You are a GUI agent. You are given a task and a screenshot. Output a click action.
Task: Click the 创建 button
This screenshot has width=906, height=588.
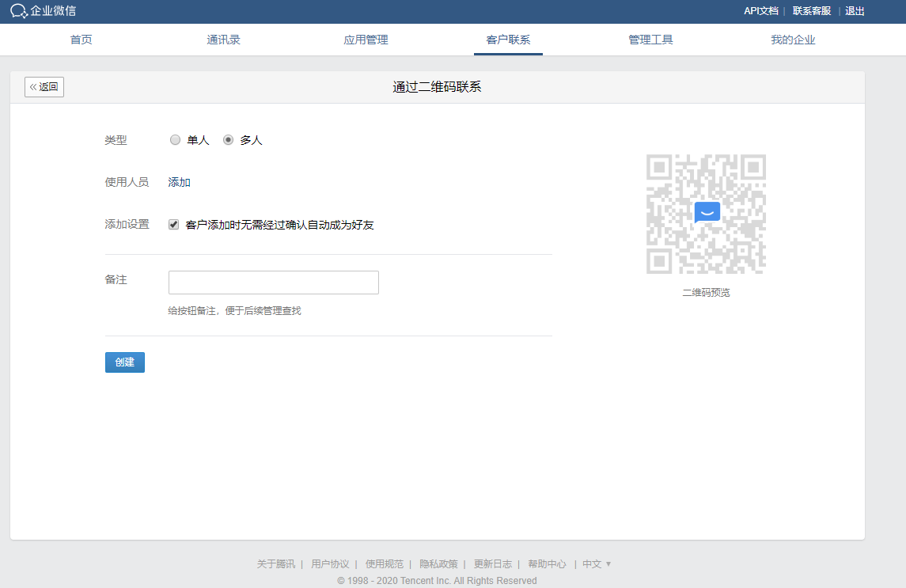click(125, 362)
